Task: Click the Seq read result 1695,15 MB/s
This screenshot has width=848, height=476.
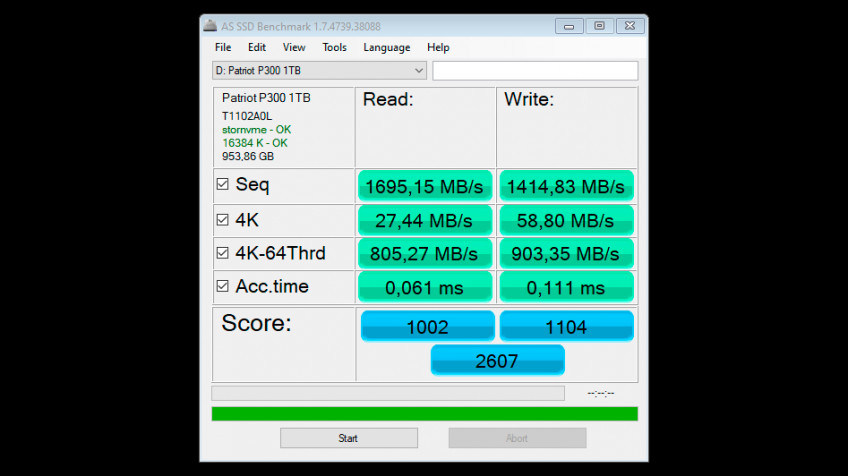Action: click(x=425, y=187)
